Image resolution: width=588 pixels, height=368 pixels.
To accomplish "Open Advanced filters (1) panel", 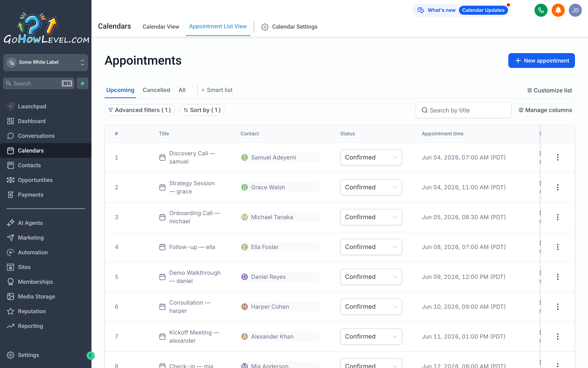I will click(x=139, y=110).
